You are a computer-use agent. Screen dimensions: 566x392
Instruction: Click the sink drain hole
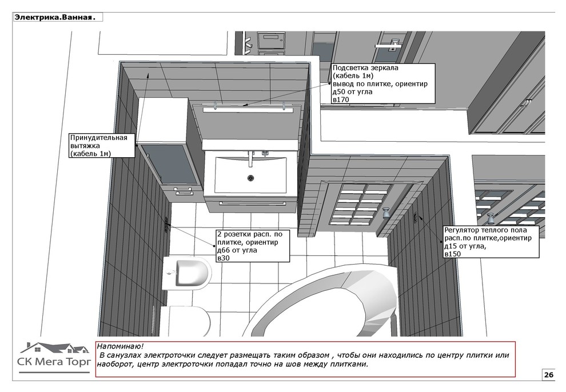tap(250, 178)
